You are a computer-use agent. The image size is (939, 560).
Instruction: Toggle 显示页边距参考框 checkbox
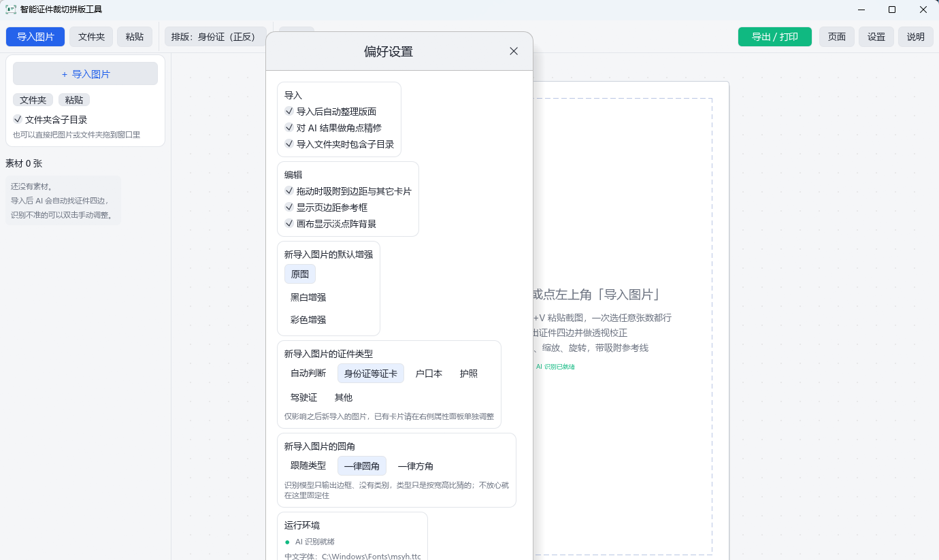289,208
